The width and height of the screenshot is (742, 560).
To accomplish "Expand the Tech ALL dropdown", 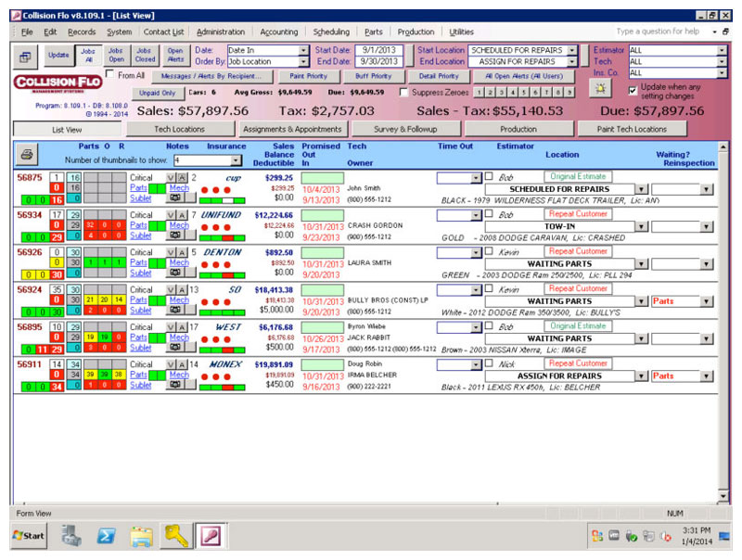I will point(722,61).
